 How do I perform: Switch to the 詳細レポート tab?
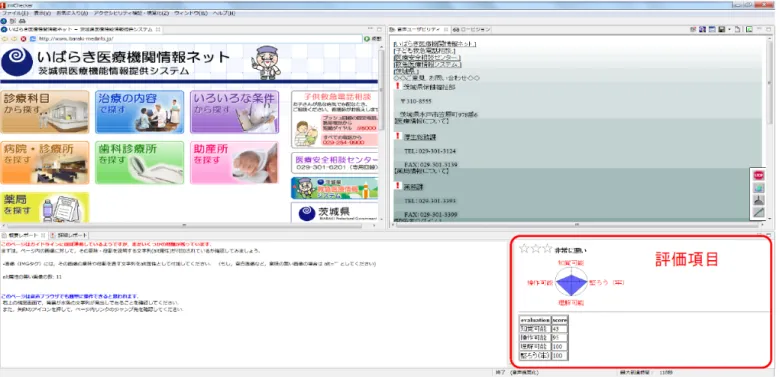click(69, 235)
